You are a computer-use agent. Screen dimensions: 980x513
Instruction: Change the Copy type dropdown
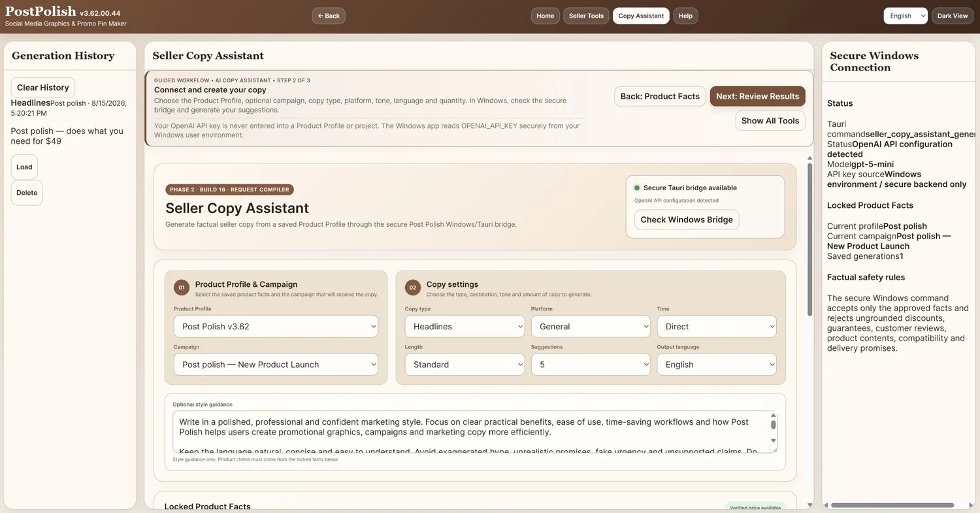[465, 327]
